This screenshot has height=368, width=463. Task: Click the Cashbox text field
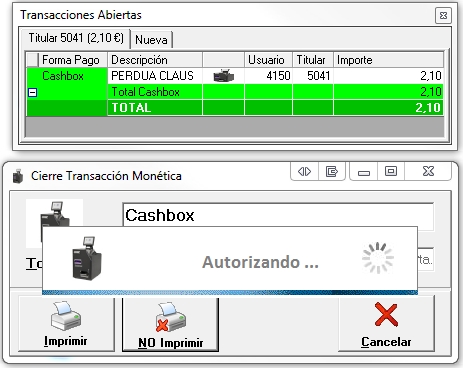point(278,215)
